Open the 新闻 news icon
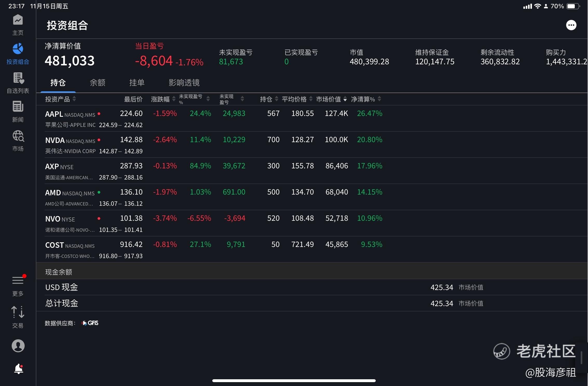The width and height of the screenshot is (588, 386). coord(18,107)
